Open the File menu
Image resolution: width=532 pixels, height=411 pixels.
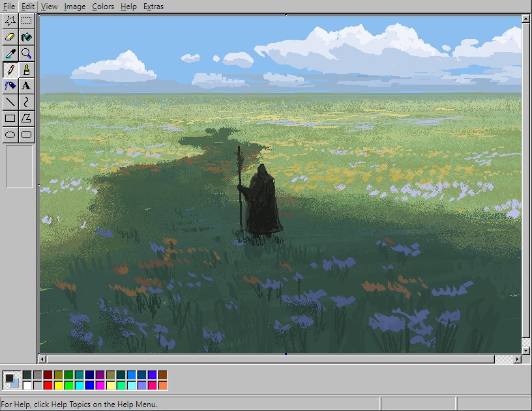pyautogui.click(x=9, y=7)
